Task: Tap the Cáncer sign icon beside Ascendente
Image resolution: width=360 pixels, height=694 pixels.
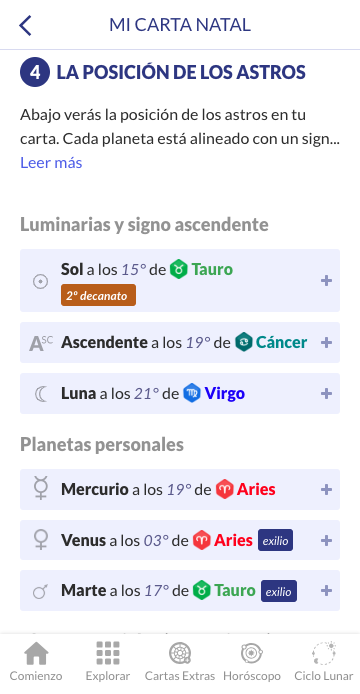Action: [244, 342]
